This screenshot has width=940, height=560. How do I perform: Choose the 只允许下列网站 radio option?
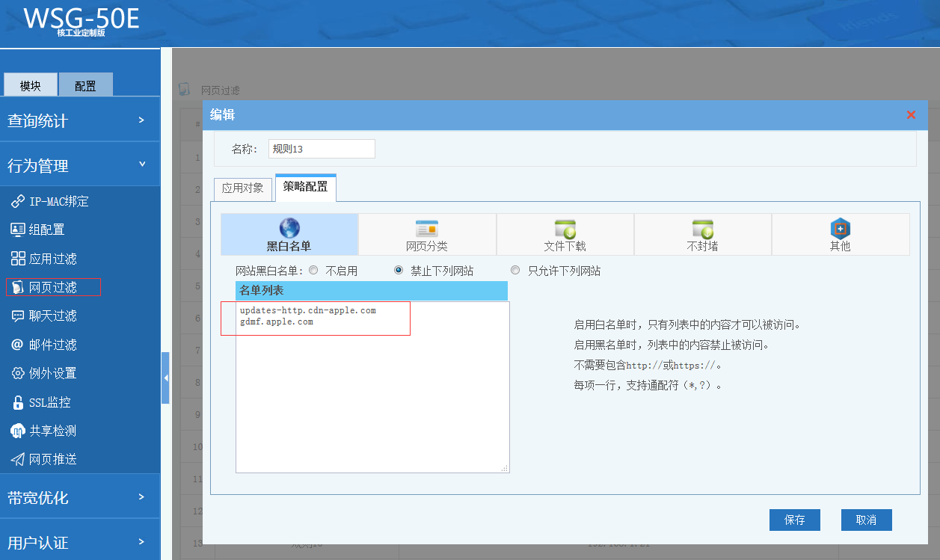pos(515,271)
